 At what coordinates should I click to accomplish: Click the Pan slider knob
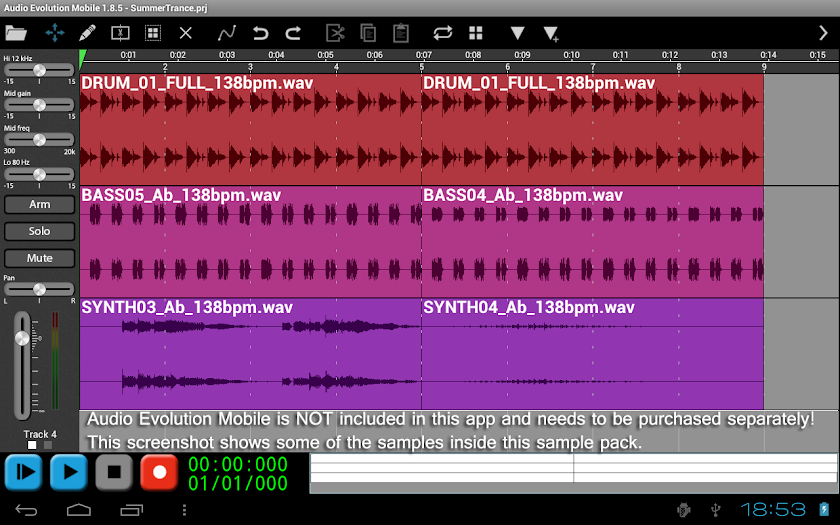coord(40,289)
